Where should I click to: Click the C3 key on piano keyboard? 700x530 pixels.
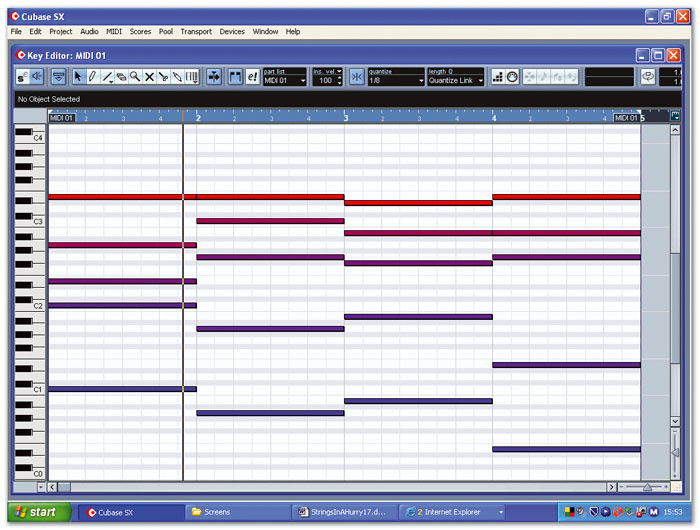(30, 221)
